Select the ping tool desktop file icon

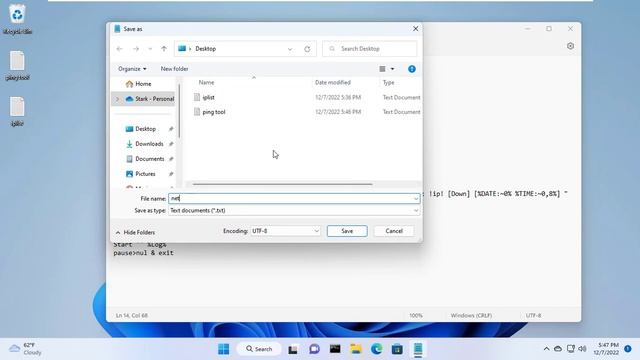[17, 66]
